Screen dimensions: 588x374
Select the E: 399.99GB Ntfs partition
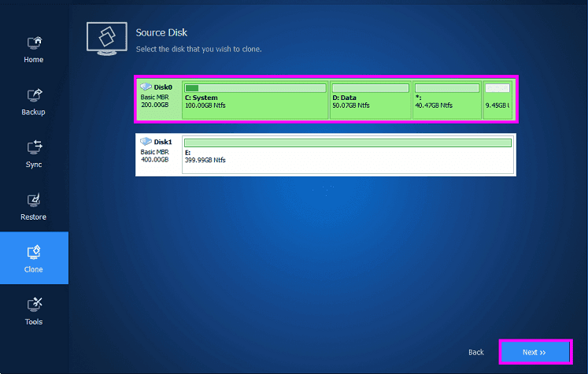coord(348,154)
